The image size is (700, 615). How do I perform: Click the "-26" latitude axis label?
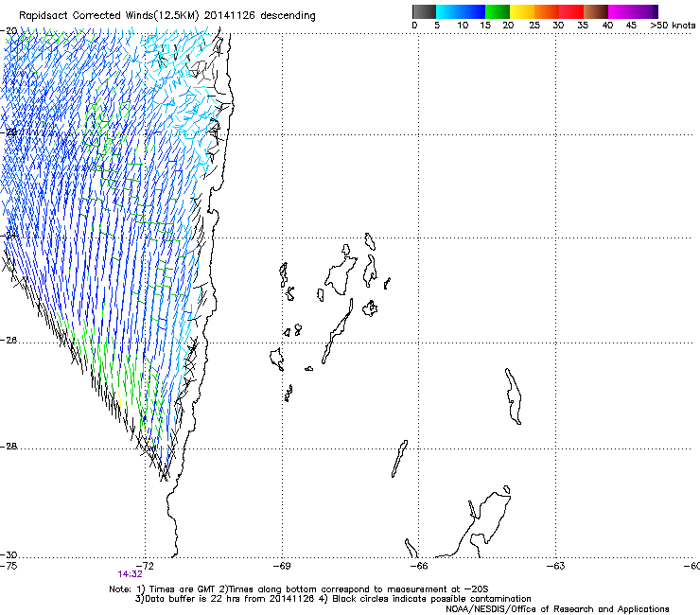tap(9, 341)
